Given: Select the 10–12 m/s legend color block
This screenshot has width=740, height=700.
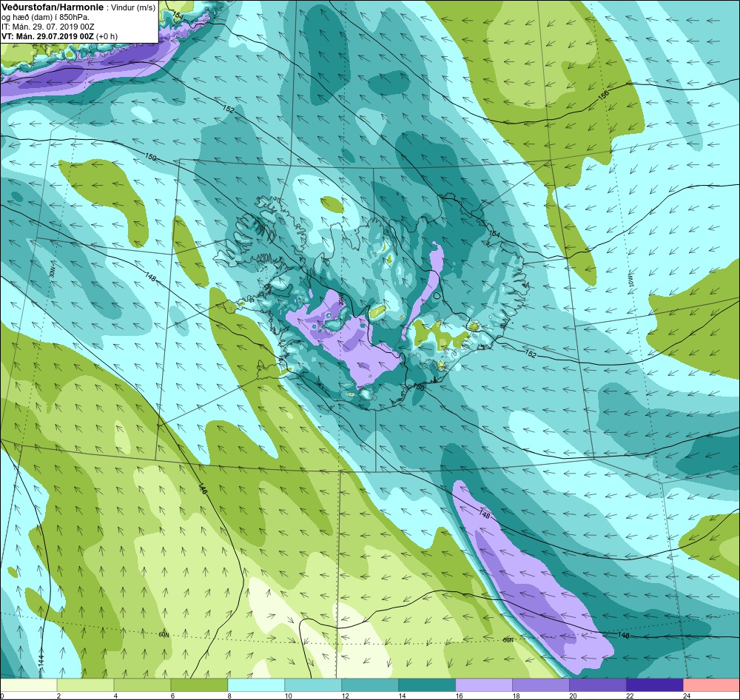Looking at the screenshot, I should tap(313, 685).
